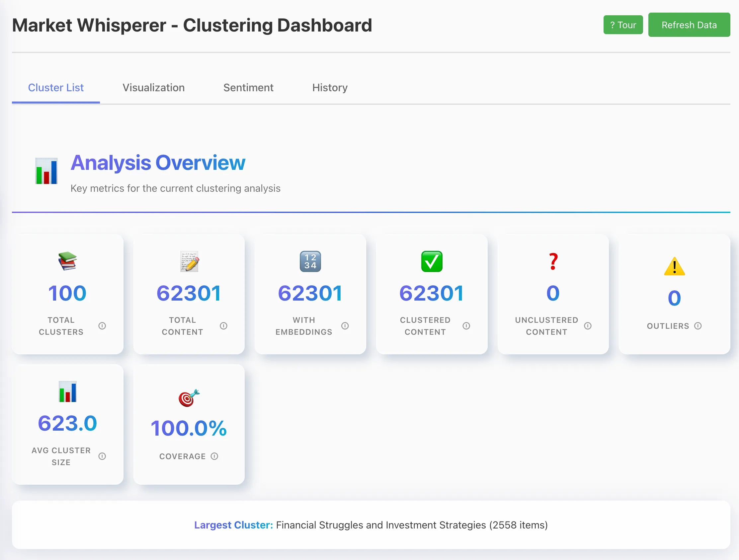The height and width of the screenshot is (560, 739).
Task: Click the WITH EMBEDDINGS label
Action: (x=304, y=326)
